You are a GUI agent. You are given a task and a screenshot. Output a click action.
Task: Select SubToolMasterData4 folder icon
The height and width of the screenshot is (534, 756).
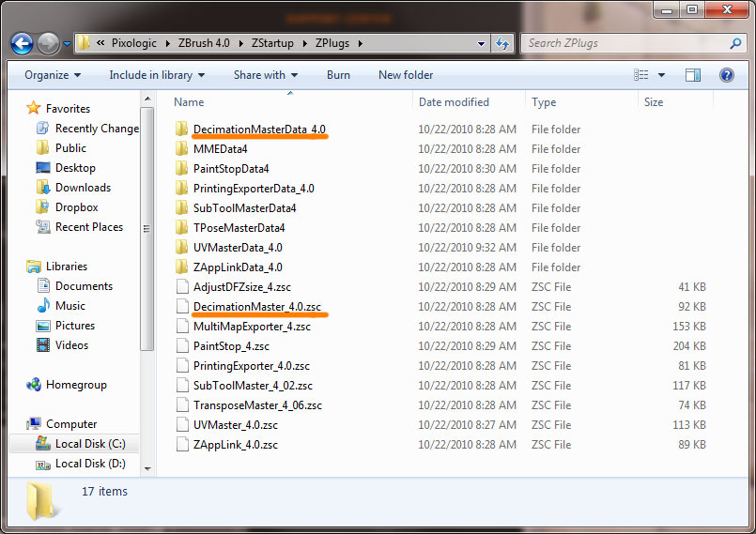[x=182, y=207]
